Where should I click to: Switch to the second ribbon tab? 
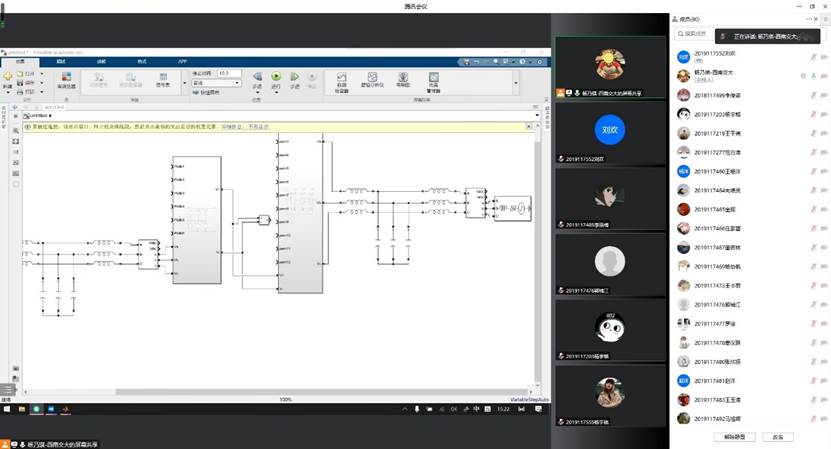[x=61, y=61]
